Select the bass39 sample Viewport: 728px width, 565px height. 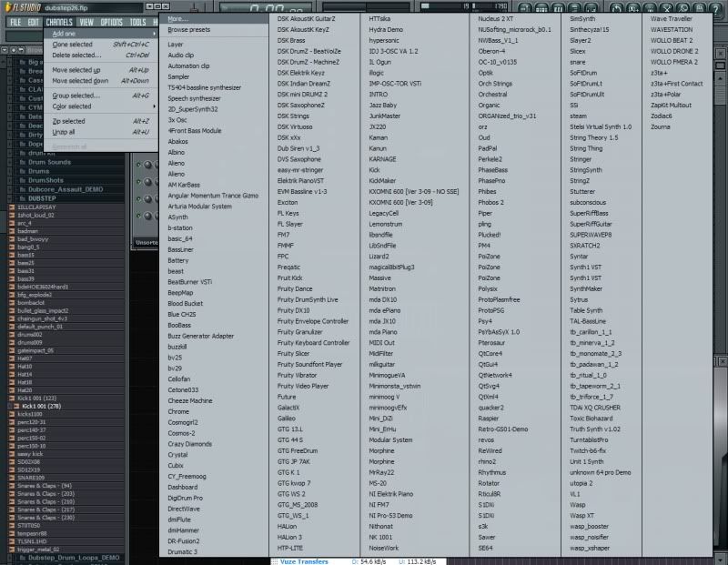[26, 279]
